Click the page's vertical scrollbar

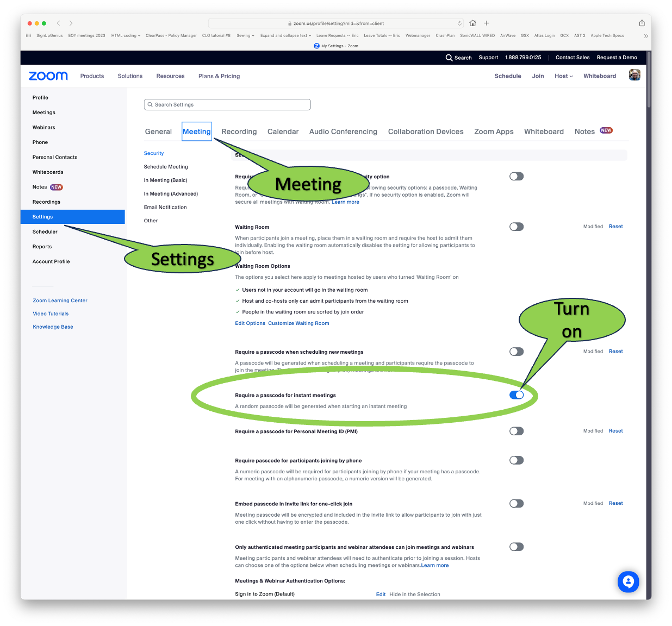(x=649, y=80)
